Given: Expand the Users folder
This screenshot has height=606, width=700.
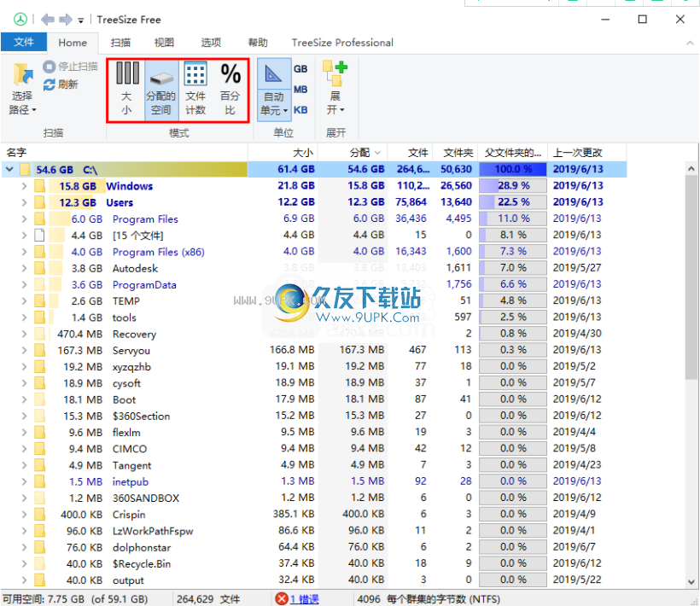Looking at the screenshot, I should click(x=24, y=202).
